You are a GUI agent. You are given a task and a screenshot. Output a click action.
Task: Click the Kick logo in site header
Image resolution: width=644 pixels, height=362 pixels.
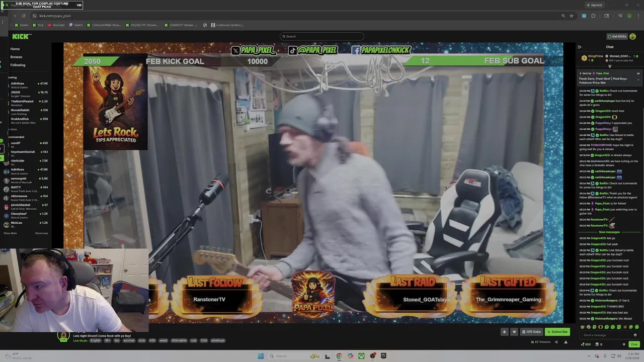pyautogui.click(x=22, y=36)
